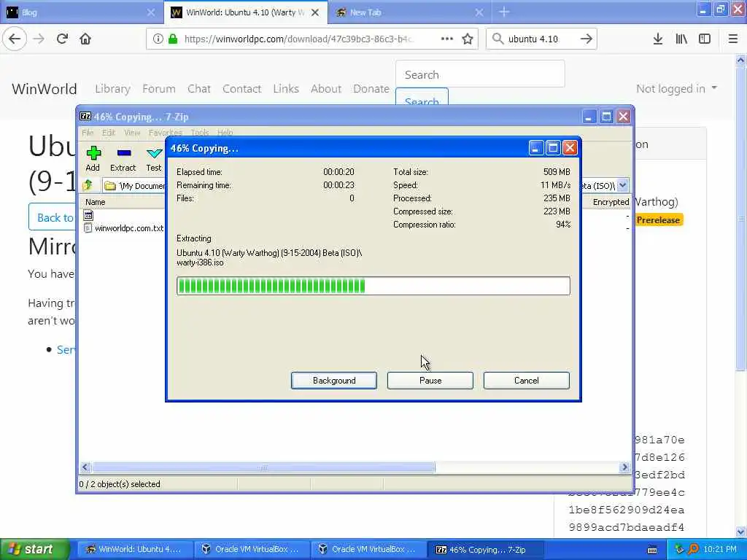Open the Favorites menu in 7-Zip

click(166, 133)
